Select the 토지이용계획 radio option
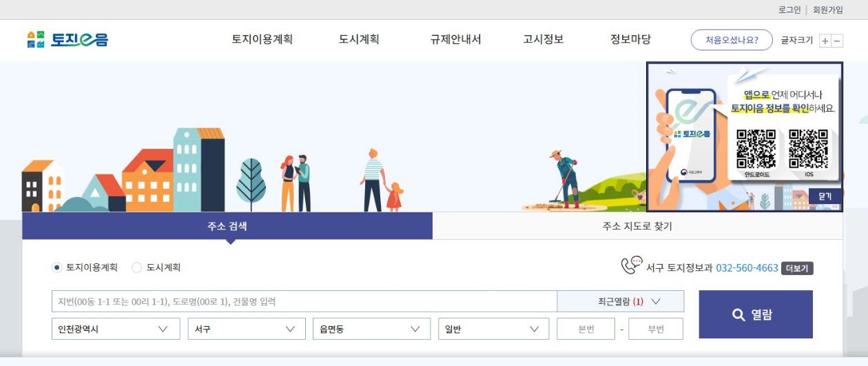Screen dimensions: 868x366 tap(57, 267)
